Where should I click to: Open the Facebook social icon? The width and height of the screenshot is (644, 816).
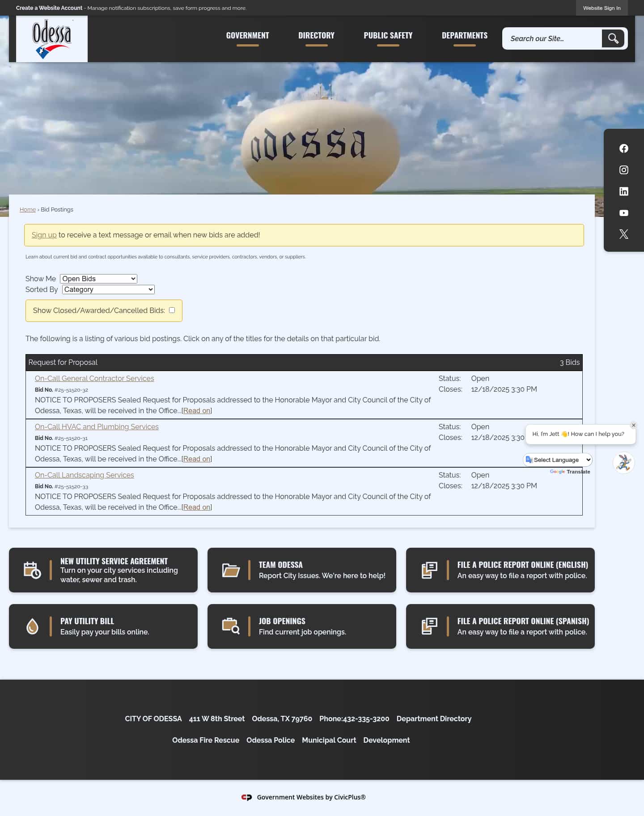623,148
